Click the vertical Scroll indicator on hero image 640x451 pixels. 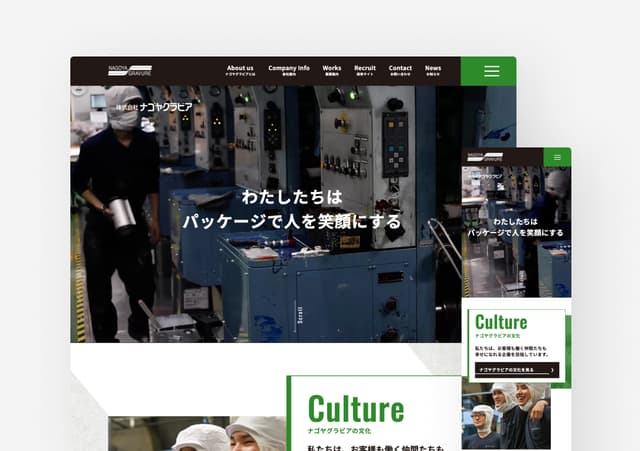point(299,316)
